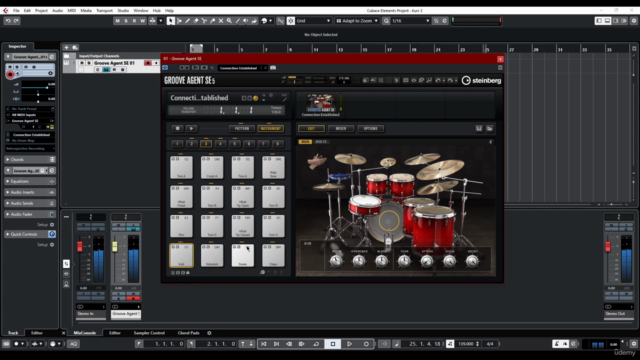The height and width of the screenshot is (360, 640).
Task: Open the Transport menu
Action: [x=104, y=11]
